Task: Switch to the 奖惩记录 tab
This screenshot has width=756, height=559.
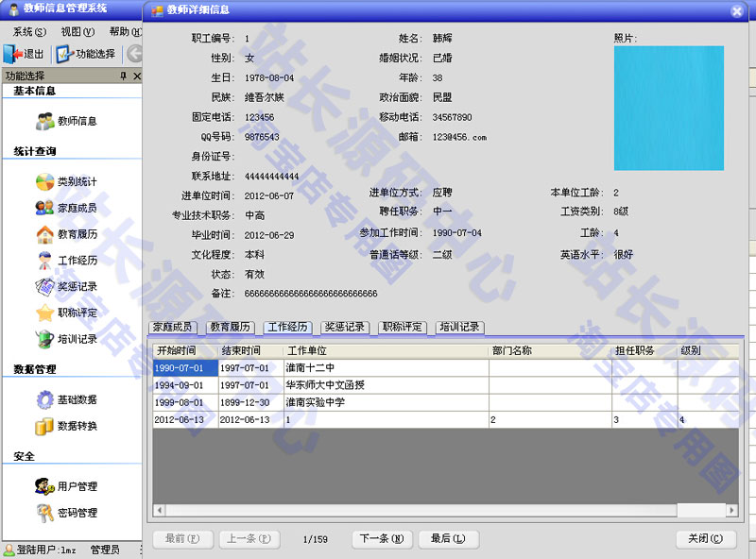Action: pos(345,328)
